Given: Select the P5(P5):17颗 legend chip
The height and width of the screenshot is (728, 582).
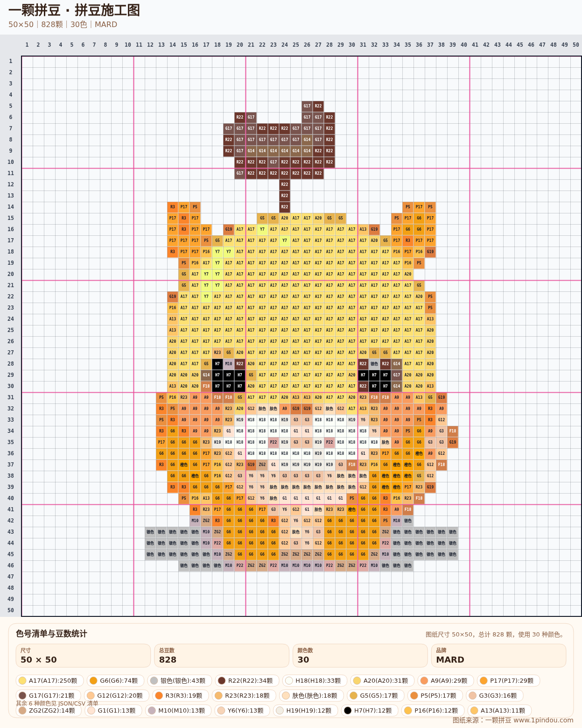Looking at the screenshot, I should (x=435, y=695).
